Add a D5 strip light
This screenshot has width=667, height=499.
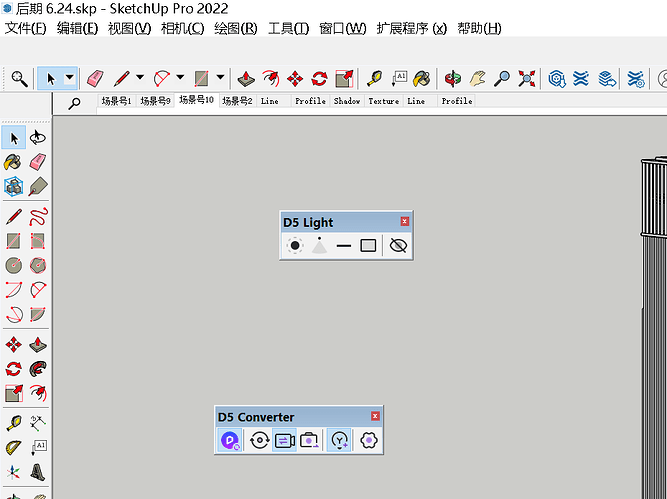344,245
